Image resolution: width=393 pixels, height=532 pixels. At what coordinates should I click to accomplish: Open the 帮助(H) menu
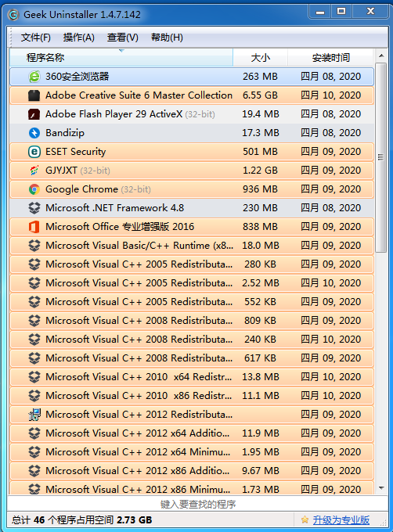(167, 38)
